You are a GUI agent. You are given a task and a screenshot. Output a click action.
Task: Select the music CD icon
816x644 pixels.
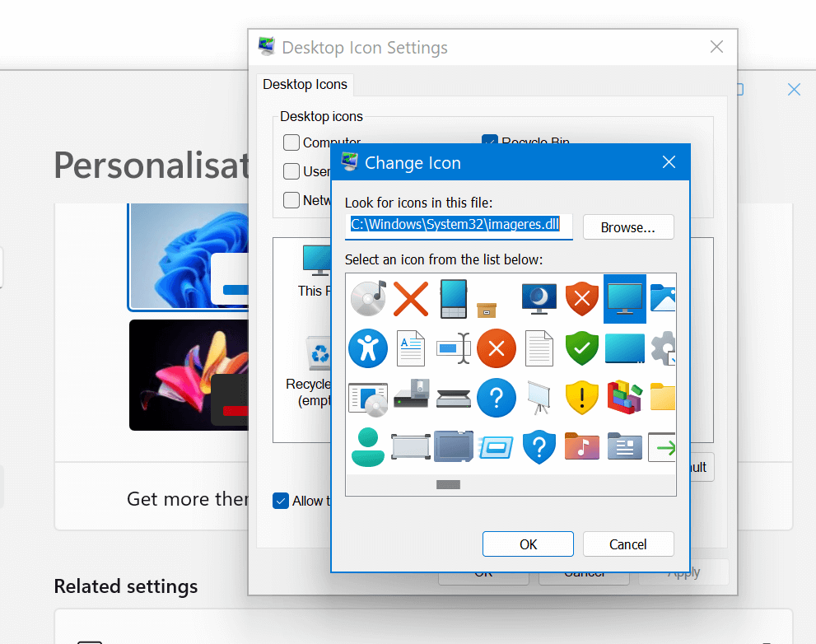[368, 298]
